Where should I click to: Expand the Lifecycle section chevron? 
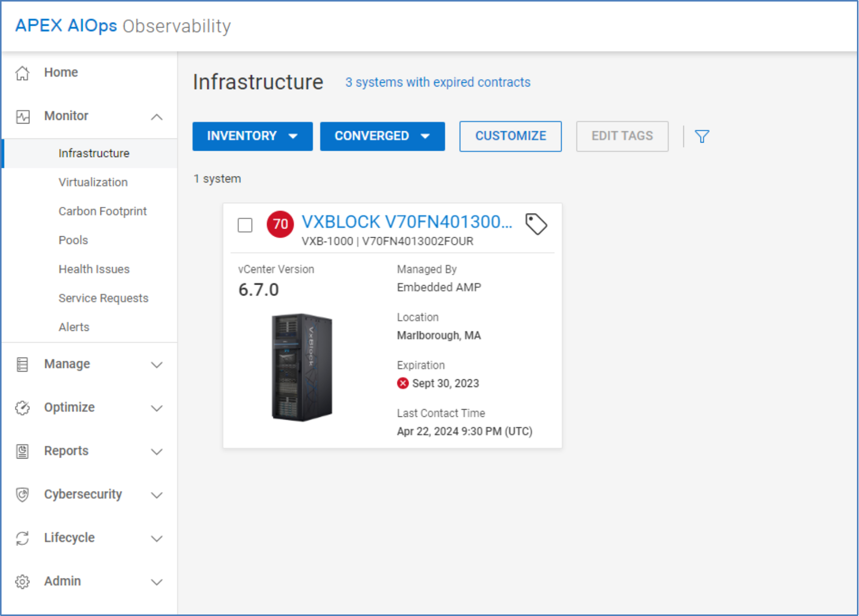click(157, 538)
